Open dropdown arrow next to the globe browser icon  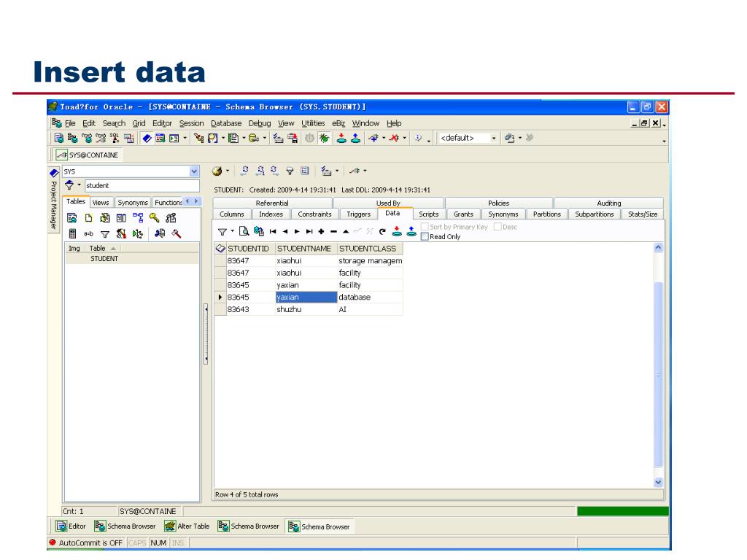click(228, 171)
